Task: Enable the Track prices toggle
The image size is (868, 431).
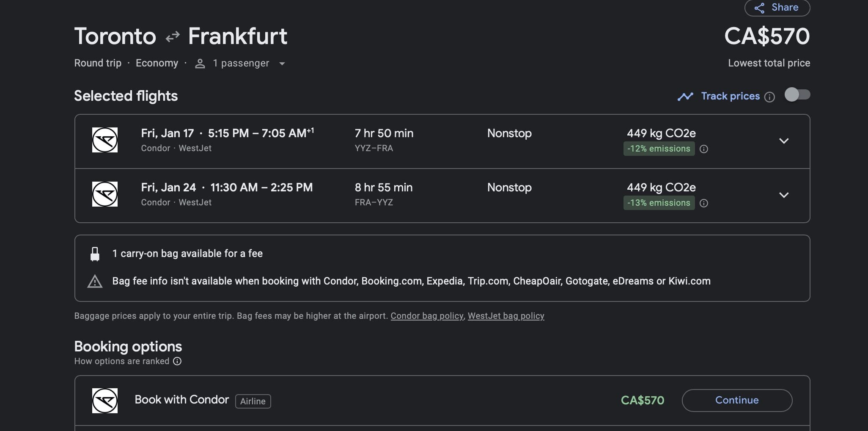Action: pos(797,94)
